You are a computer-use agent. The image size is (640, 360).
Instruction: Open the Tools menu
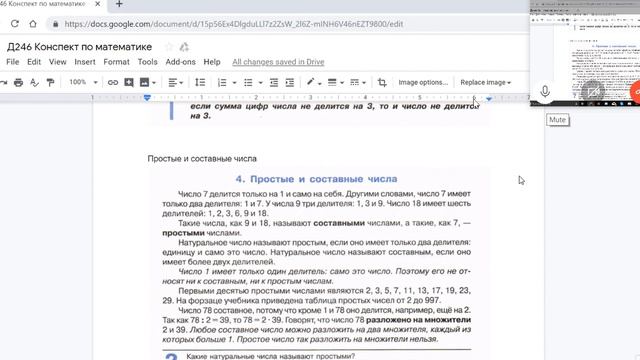click(x=147, y=62)
